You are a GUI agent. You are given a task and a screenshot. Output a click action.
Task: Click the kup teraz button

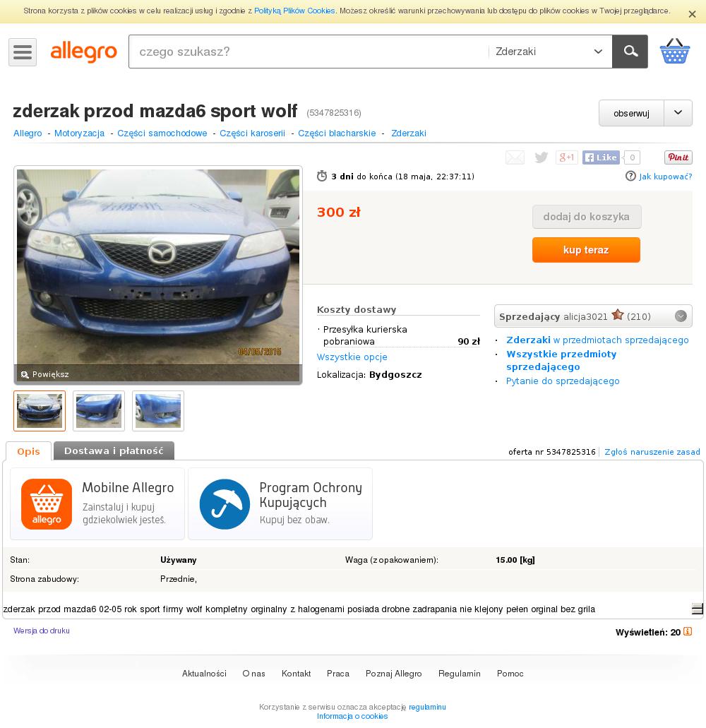coord(586,250)
